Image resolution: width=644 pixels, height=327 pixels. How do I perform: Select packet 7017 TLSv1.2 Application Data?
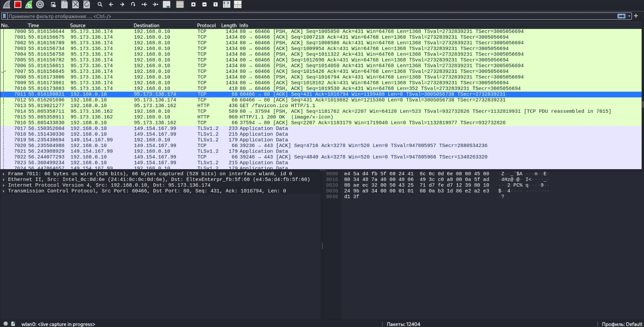[x=321, y=128]
